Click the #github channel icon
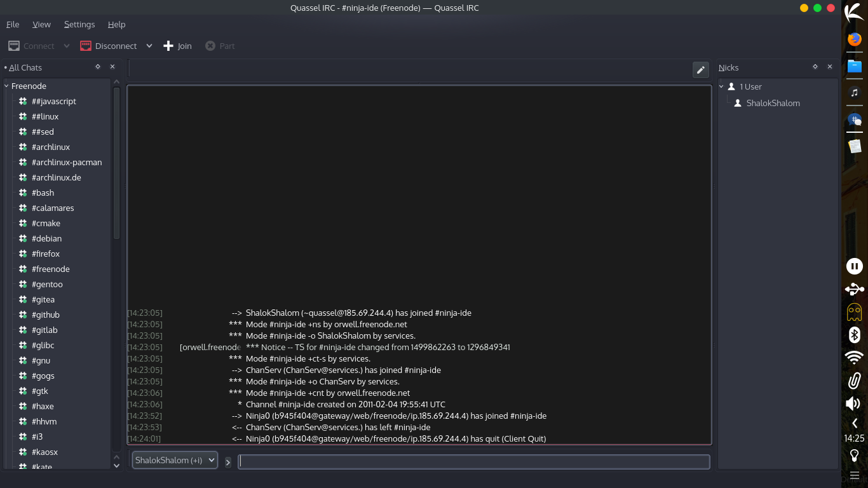This screenshot has height=488, width=868. pyautogui.click(x=23, y=315)
